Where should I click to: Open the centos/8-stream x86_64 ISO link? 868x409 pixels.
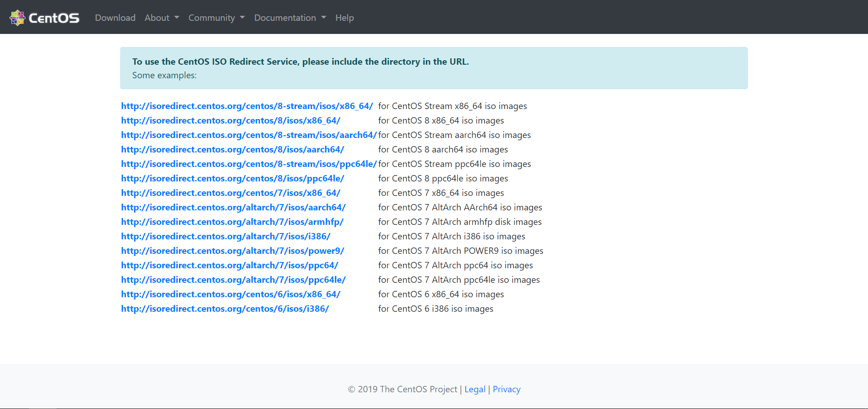247,106
